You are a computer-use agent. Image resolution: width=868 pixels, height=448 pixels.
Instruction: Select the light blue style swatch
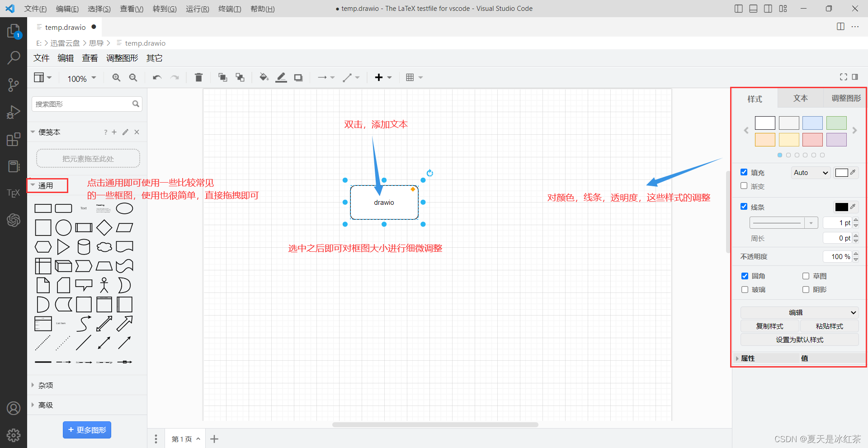click(x=812, y=123)
